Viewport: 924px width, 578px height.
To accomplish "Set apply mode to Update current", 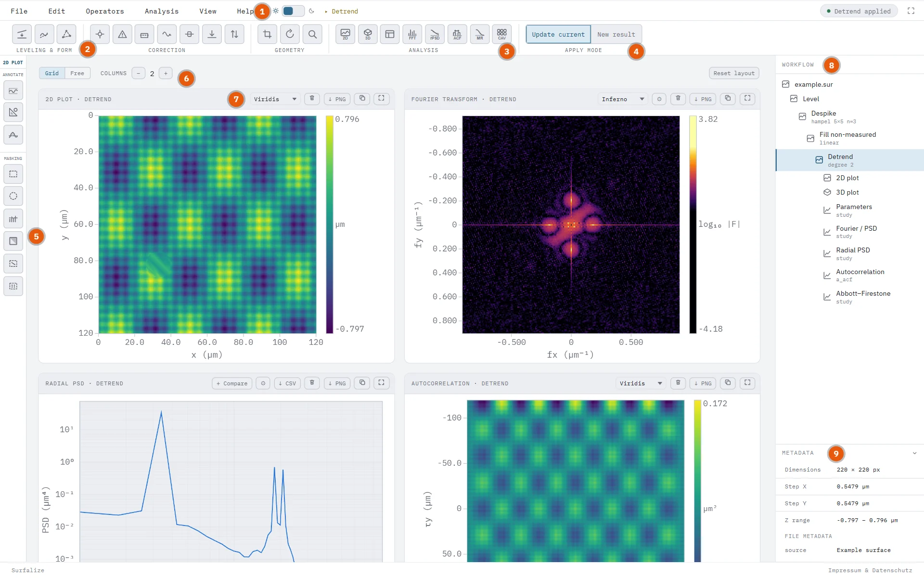I will point(558,34).
